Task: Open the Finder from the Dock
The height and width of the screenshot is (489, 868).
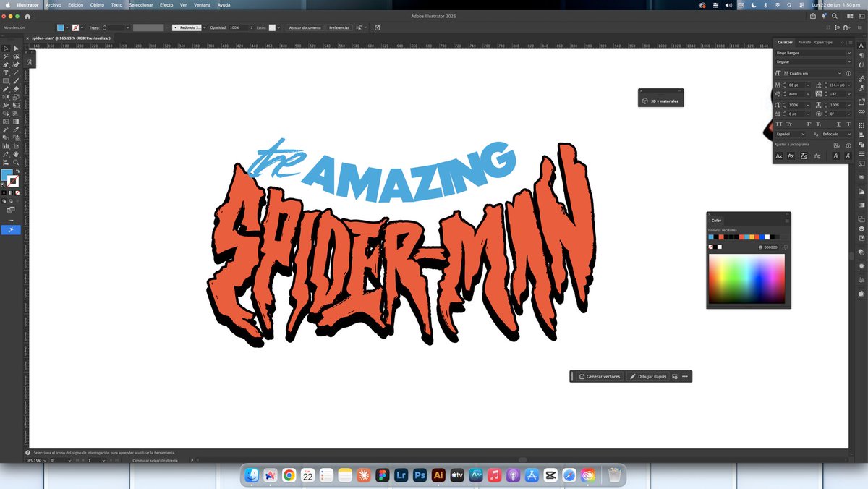Action: point(251,475)
